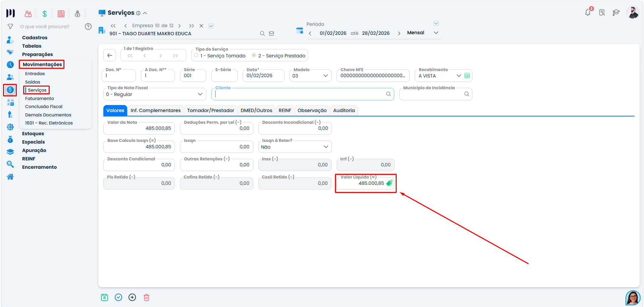Open the Issqn à Reter dropdown
The width and height of the screenshot is (644, 307).
295,147
